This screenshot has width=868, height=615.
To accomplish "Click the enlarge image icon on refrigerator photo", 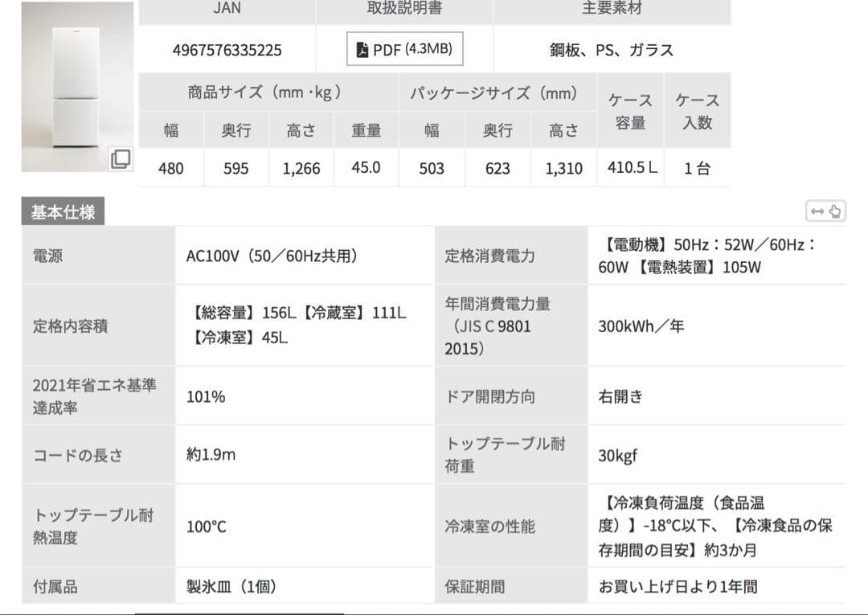I will tap(121, 158).
